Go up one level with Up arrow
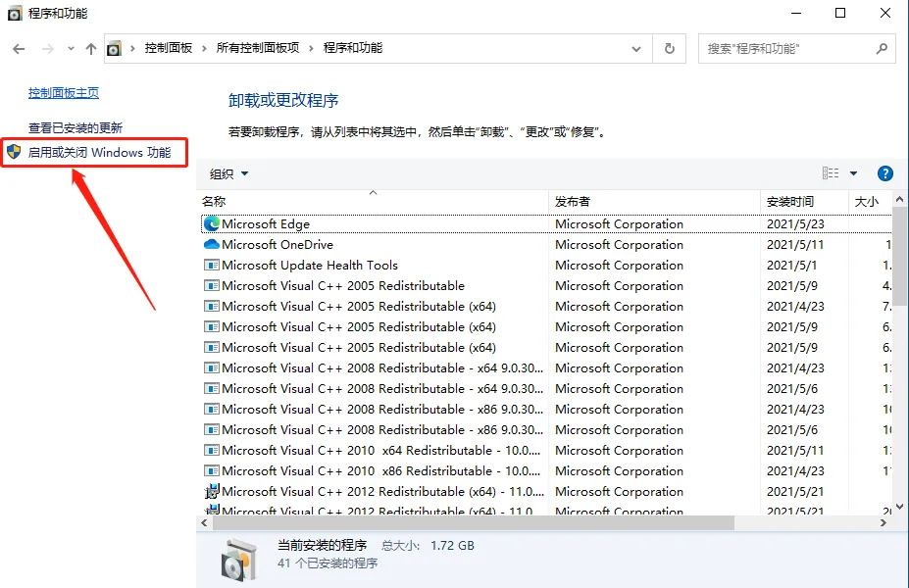Image resolution: width=909 pixels, height=588 pixels. 91,49
